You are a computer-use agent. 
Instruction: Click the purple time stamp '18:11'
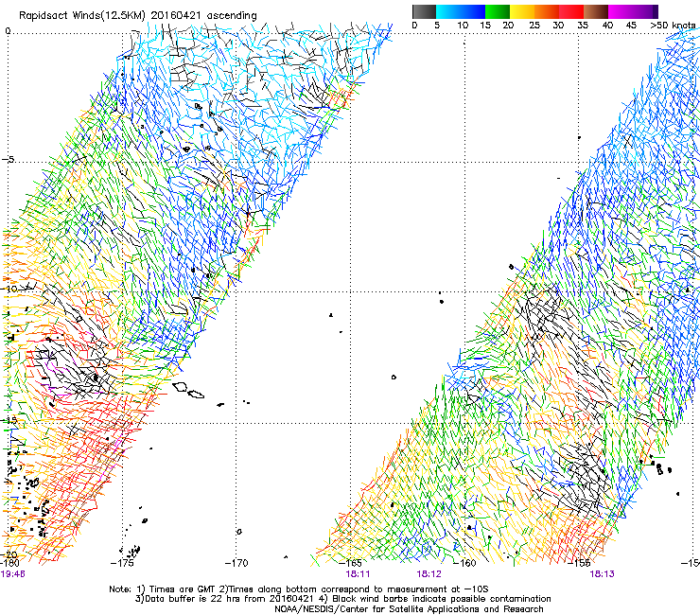click(x=358, y=574)
